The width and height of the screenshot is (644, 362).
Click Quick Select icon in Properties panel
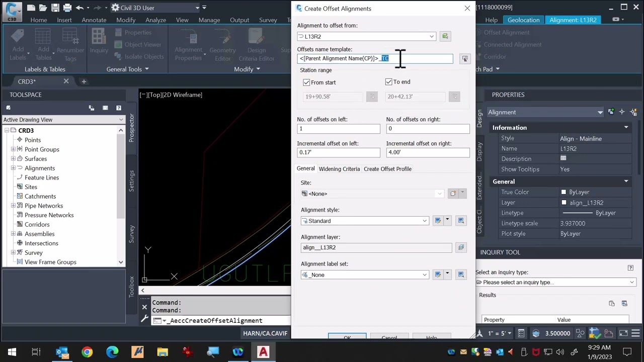[x=633, y=112]
